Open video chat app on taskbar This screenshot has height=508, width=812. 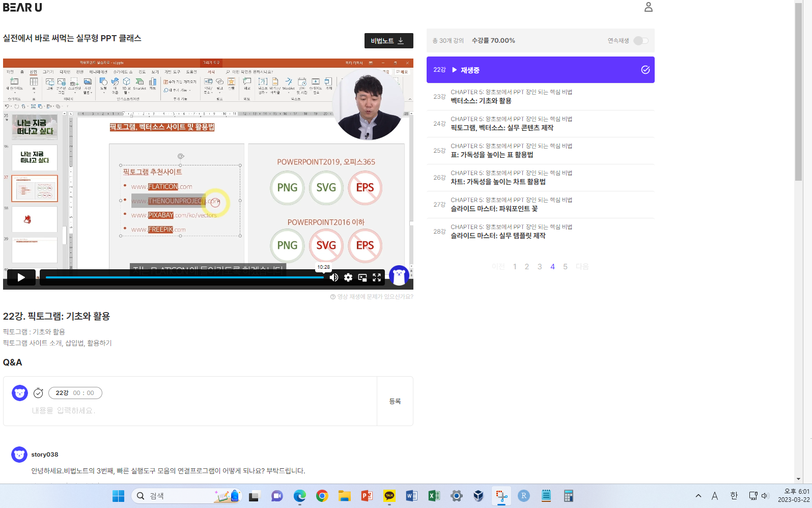[277, 496]
